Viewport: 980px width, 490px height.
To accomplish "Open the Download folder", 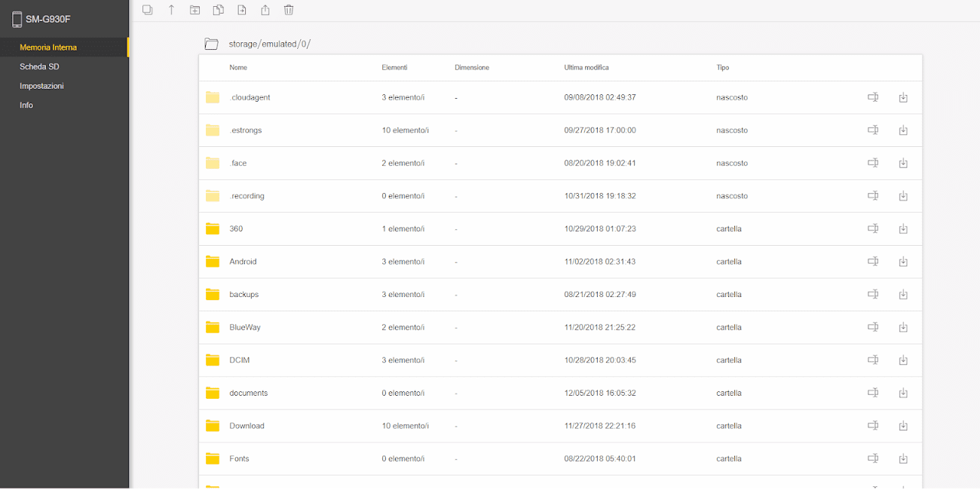I will 247,426.
